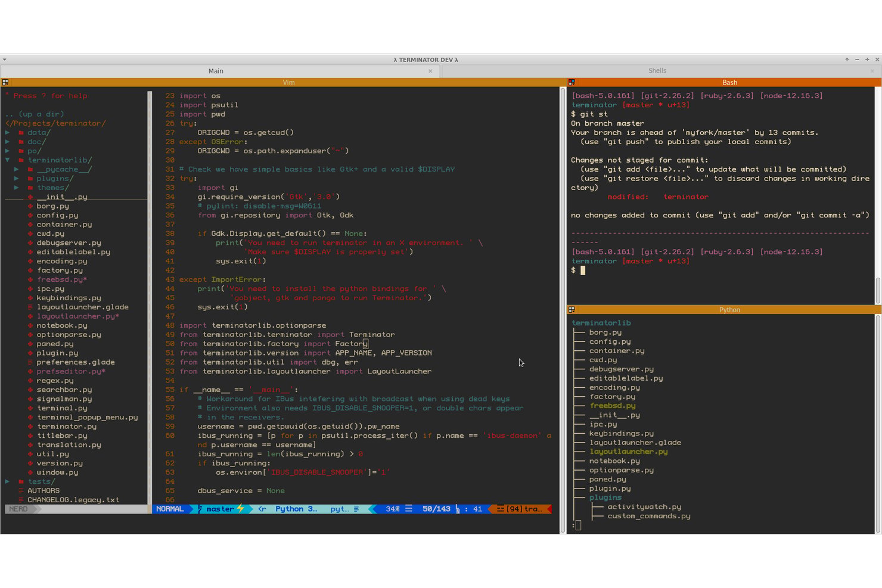882x588 pixels.
Task: Click the file icon beside config.py in NERDTree
Action: (x=30, y=215)
